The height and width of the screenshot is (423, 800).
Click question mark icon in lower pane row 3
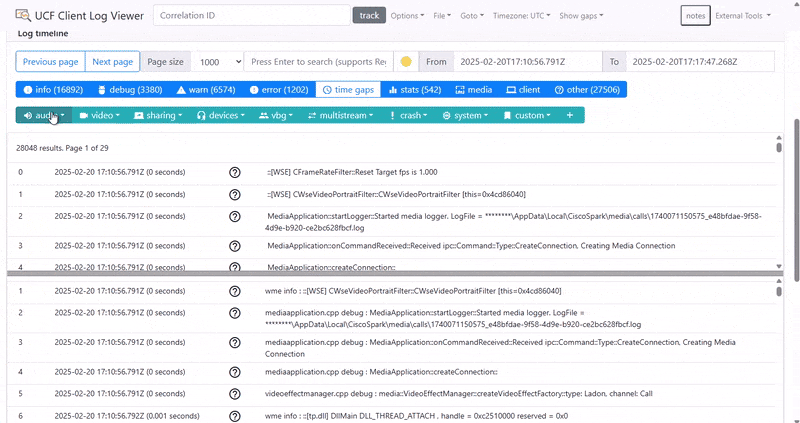(x=235, y=342)
